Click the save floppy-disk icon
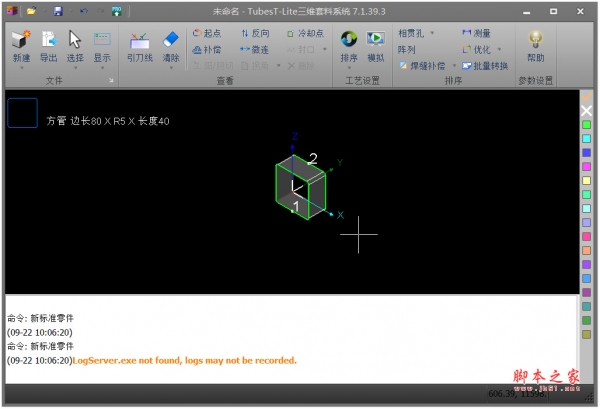 [x=58, y=11]
